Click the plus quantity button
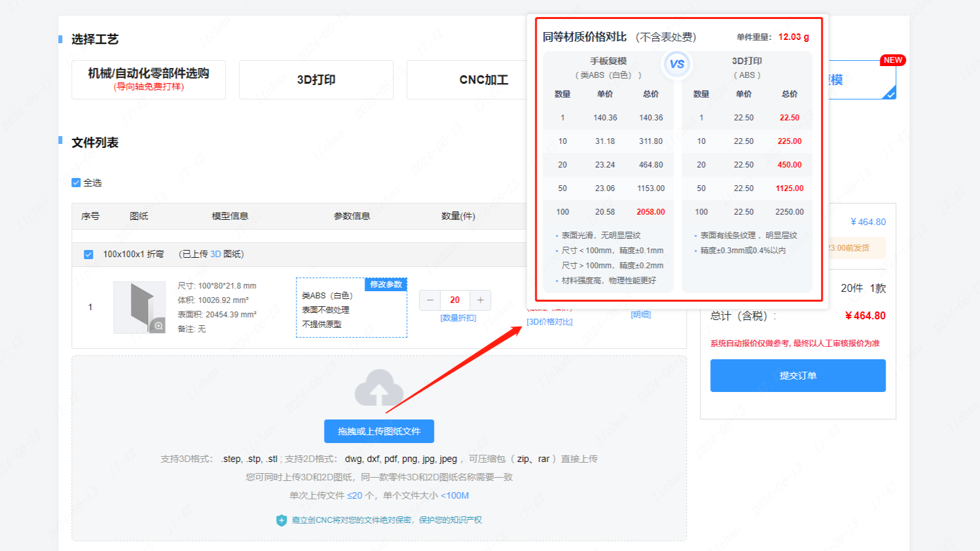Viewport: 980px width, 551px height. (x=481, y=300)
